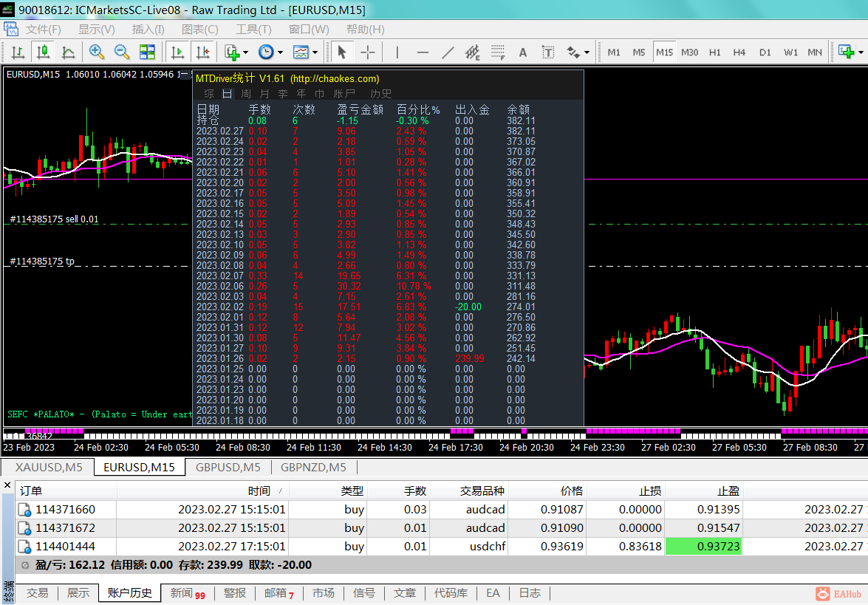Viewport: 868px width, 605px height.
Task: Expand the indicators dropdown arrow
Action: pyautogui.click(x=245, y=52)
